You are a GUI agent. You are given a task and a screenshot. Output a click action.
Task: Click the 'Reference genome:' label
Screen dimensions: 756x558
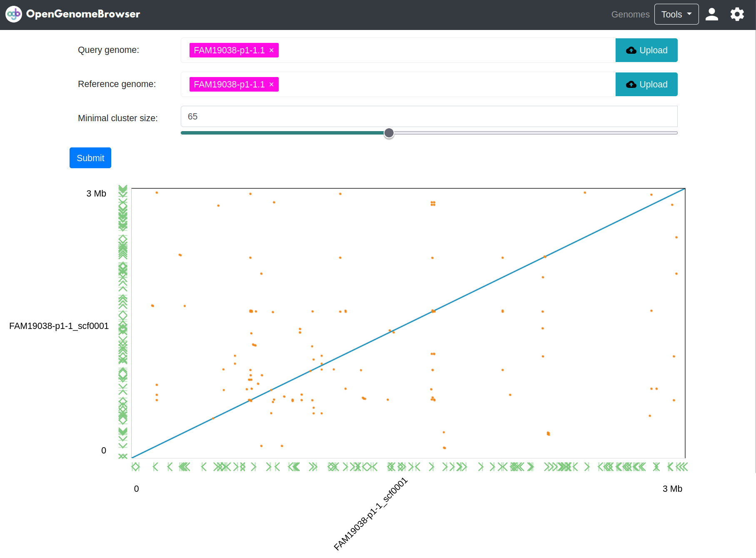tap(117, 84)
